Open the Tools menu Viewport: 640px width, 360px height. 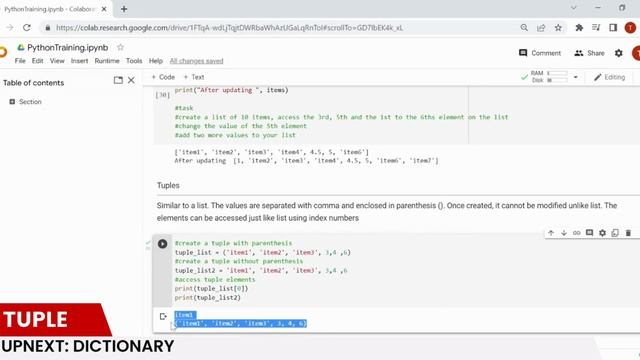tap(134, 61)
